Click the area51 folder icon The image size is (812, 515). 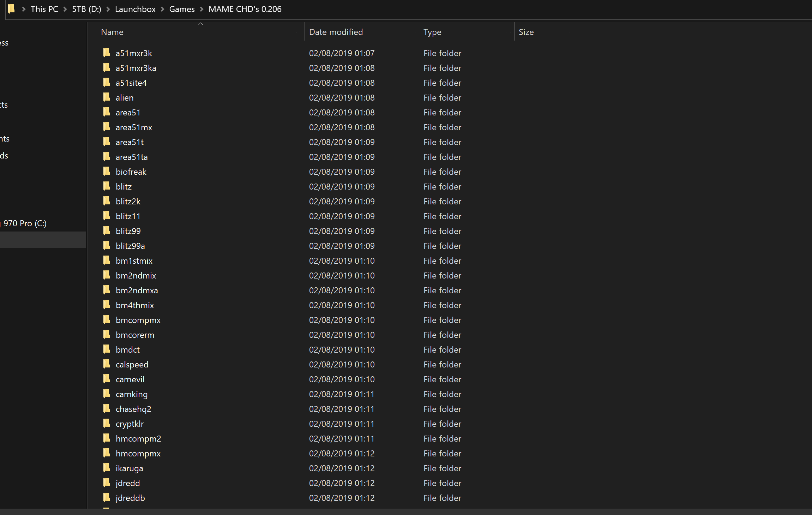pyautogui.click(x=107, y=112)
